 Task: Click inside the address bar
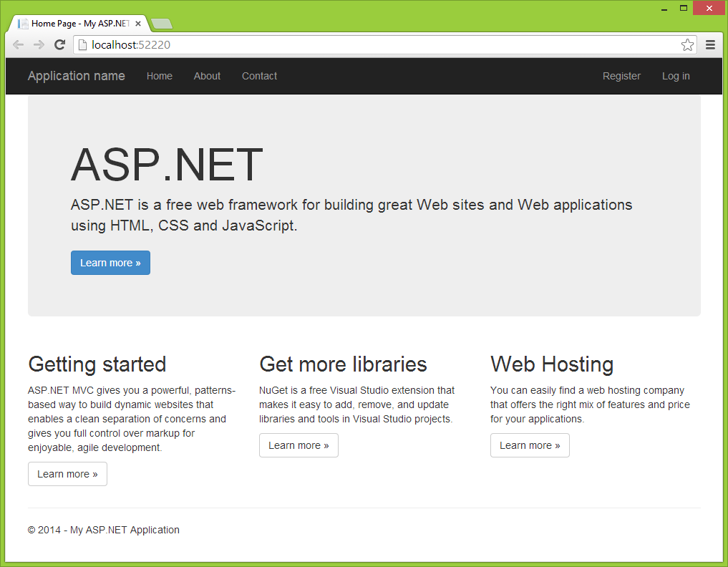pos(286,44)
